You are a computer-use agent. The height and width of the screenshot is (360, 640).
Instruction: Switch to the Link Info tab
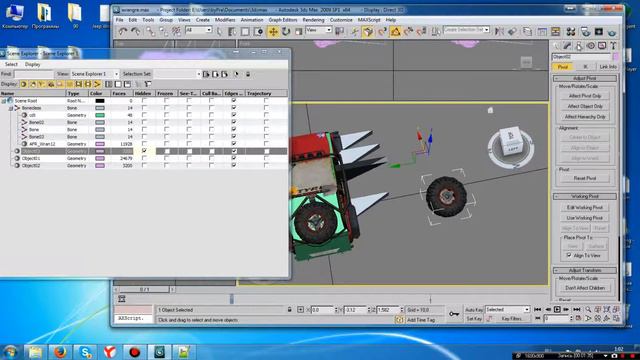(x=608, y=67)
